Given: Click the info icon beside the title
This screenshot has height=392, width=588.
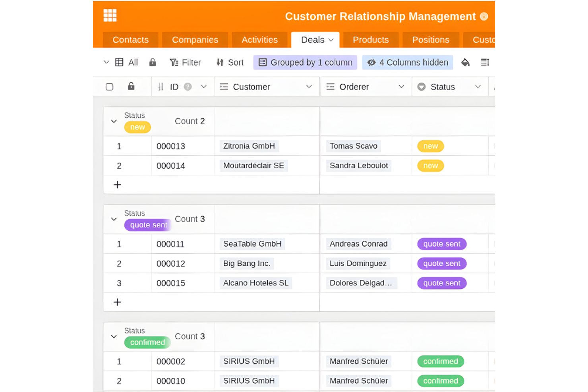Looking at the screenshot, I should click(484, 16).
